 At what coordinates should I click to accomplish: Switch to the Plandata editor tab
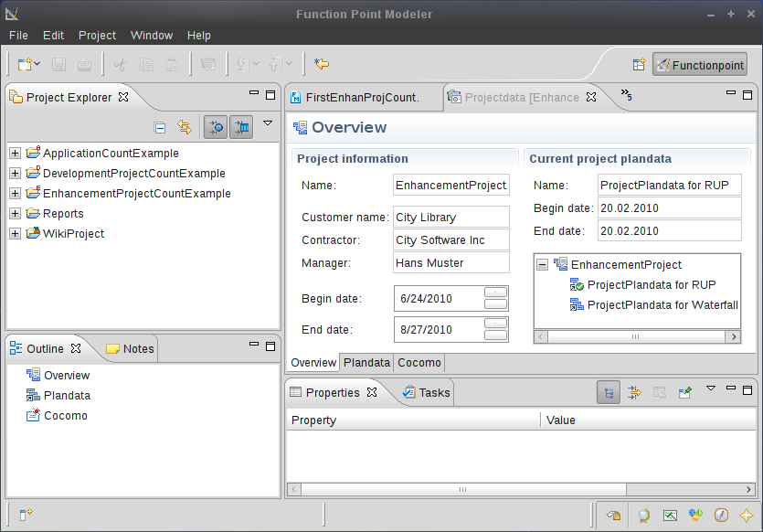(367, 363)
